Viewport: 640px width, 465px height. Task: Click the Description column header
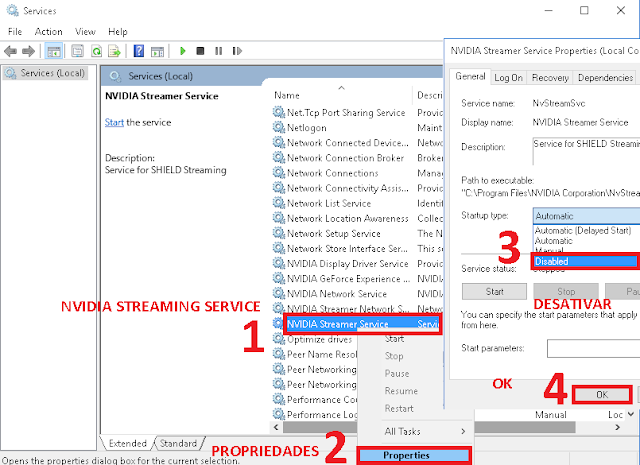(x=429, y=95)
